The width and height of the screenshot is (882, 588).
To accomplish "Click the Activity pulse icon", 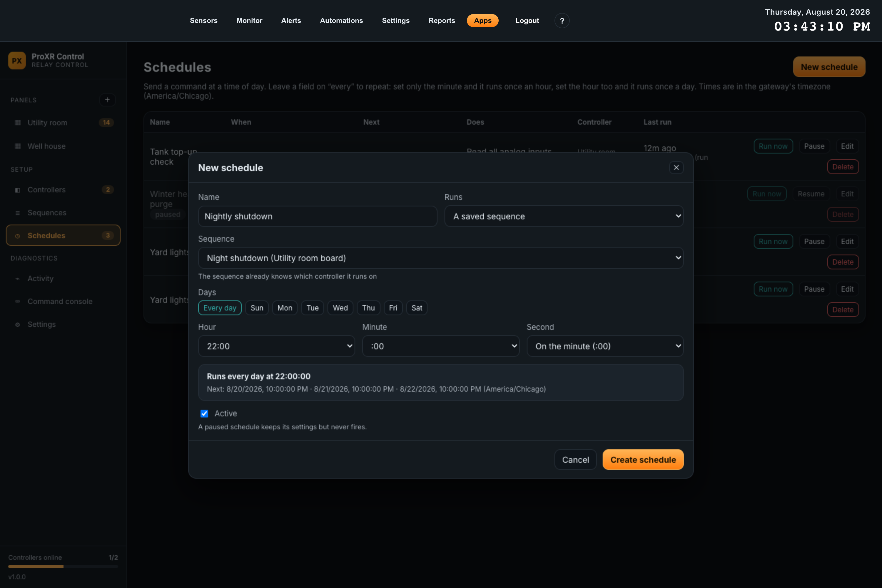I will click(18, 279).
